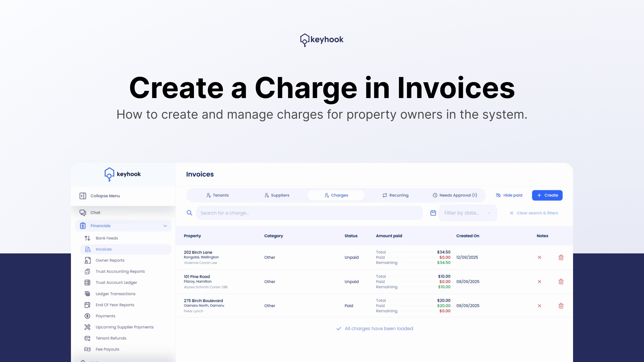Click the Created On column header

coord(468,236)
